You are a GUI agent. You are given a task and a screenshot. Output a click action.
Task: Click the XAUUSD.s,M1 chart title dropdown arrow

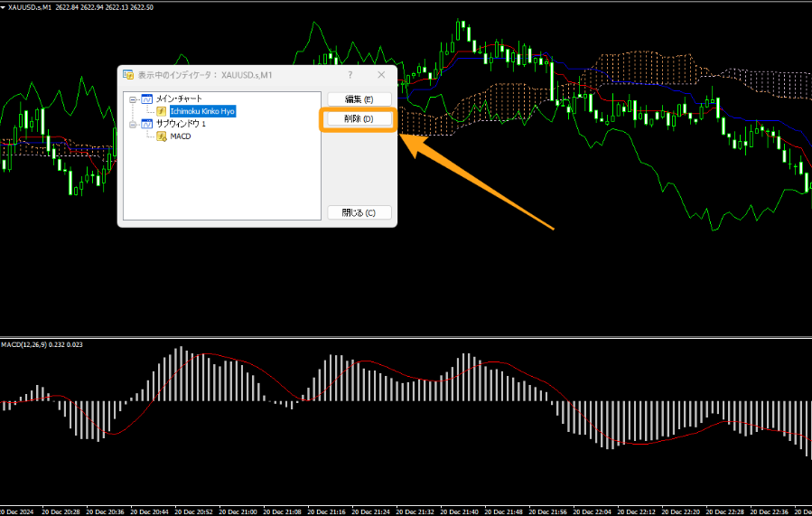pos(3,7)
